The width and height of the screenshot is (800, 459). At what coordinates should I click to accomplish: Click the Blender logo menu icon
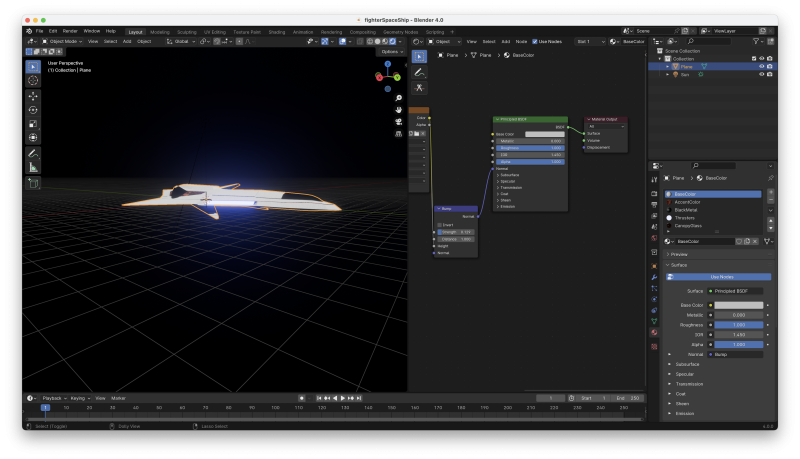[29, 31]
